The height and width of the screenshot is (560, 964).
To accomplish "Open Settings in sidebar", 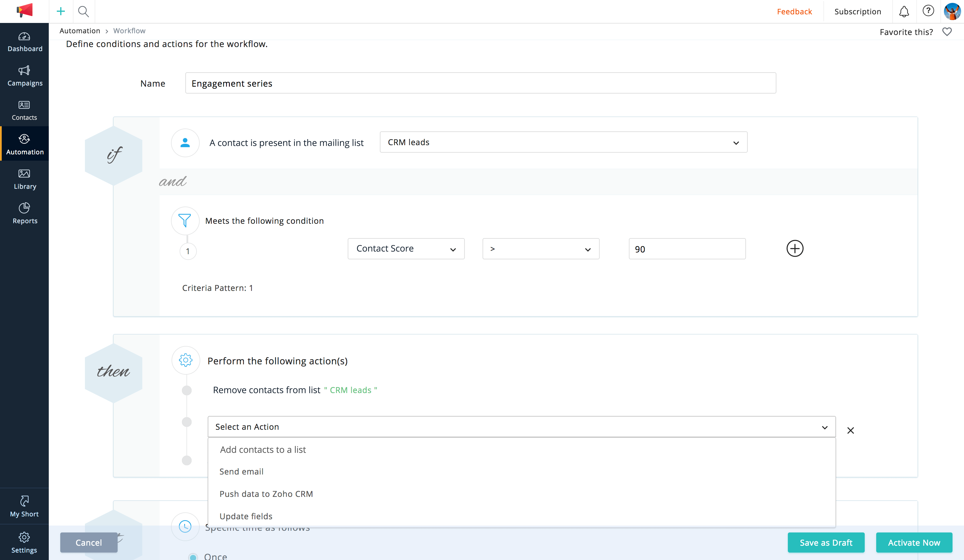I will click(24, 542).
